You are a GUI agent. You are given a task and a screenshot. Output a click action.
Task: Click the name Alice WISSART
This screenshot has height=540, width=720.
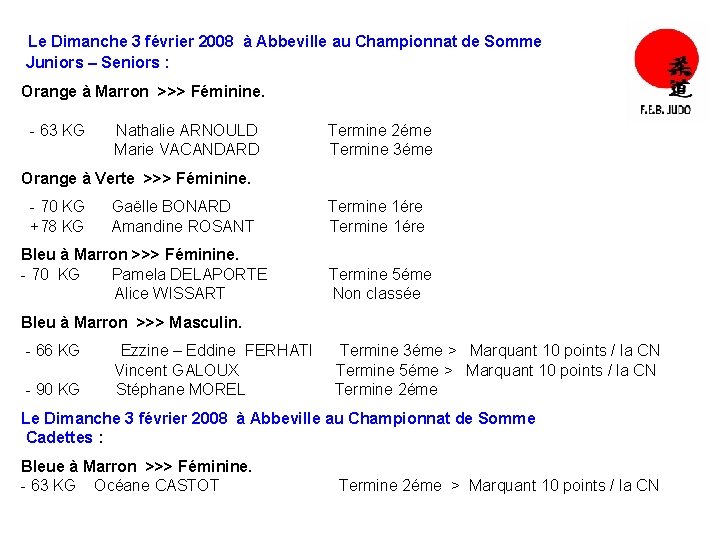[x=170, y=294]
